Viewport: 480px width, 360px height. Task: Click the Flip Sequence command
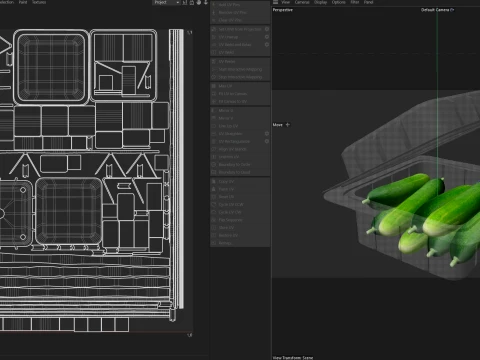(x=240, y=220)
